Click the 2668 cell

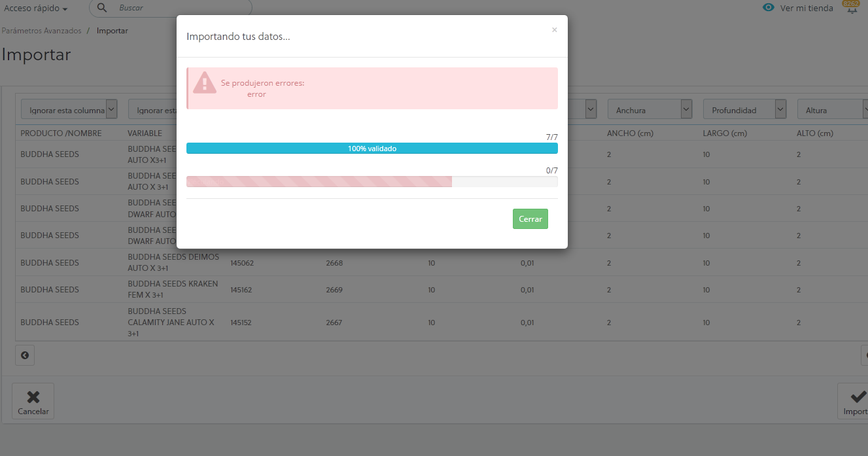(334, 263)
